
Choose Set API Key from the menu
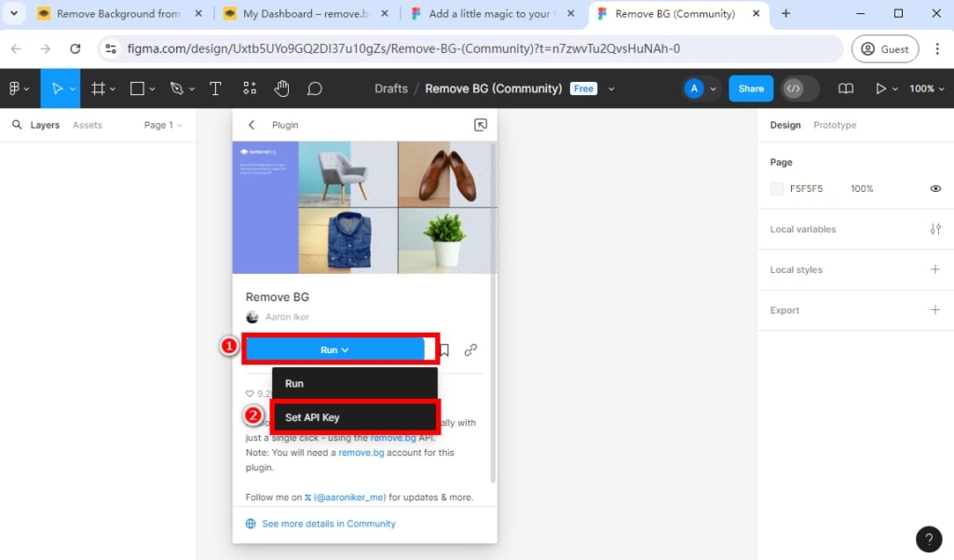click(x=310, y=417)
